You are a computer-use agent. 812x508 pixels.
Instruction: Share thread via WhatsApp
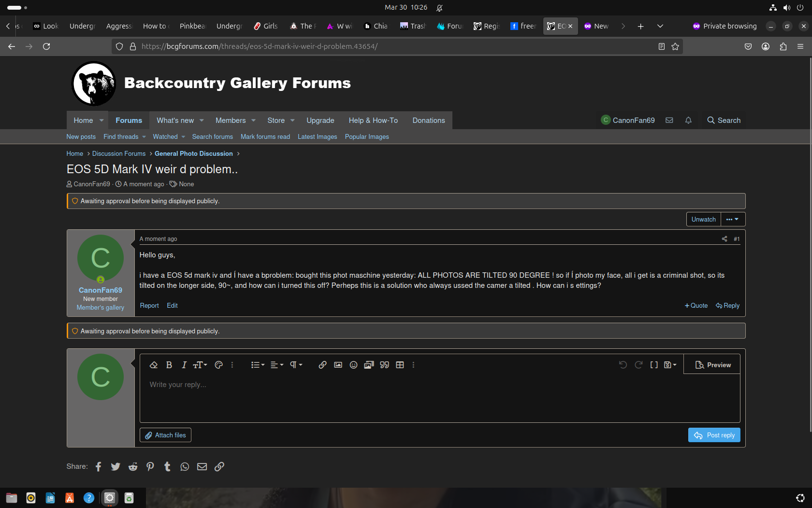click(185, 466)
